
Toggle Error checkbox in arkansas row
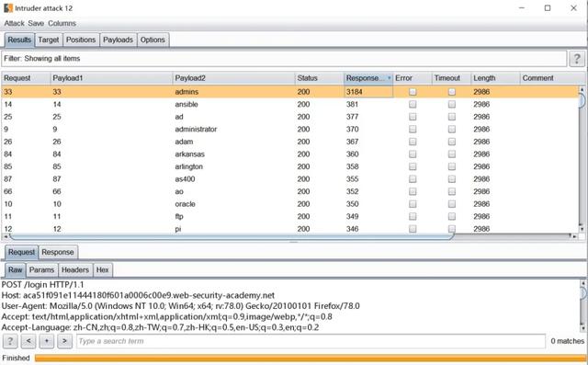[413, 154]
